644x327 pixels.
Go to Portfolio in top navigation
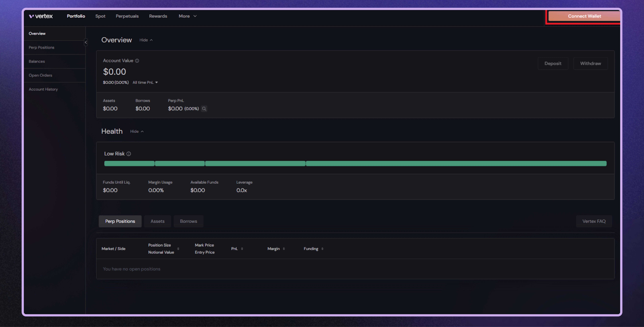click(x=76, y=16)
